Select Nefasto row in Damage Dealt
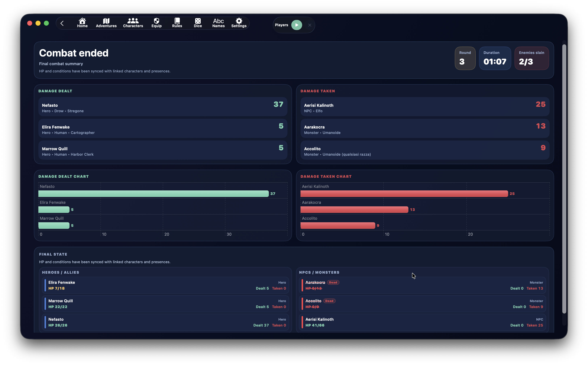The image size is (588, 366). [163, 107]
